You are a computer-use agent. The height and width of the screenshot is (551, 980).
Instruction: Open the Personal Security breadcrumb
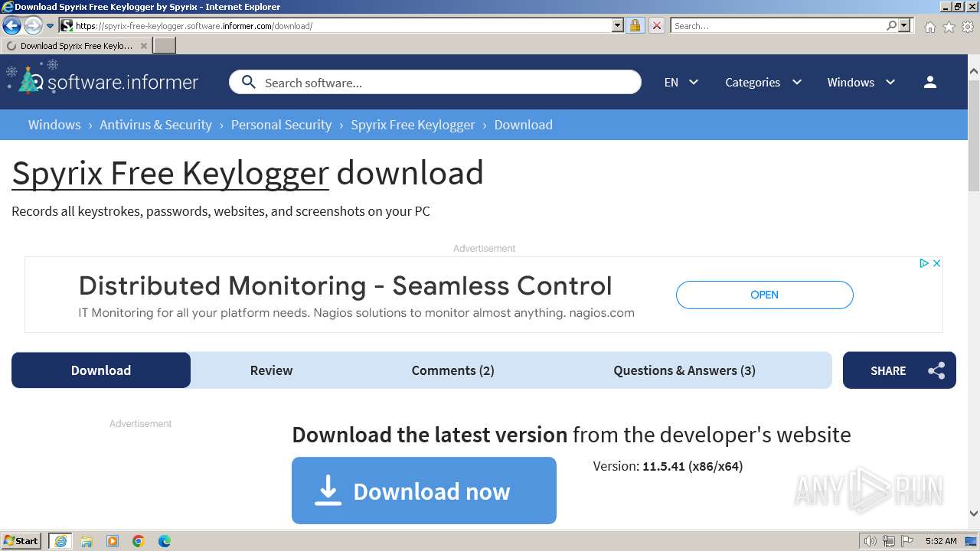281,125
